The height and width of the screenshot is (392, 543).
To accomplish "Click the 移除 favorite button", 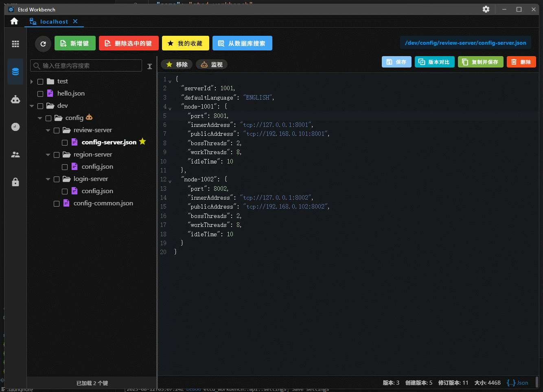I will click(177, 64).
